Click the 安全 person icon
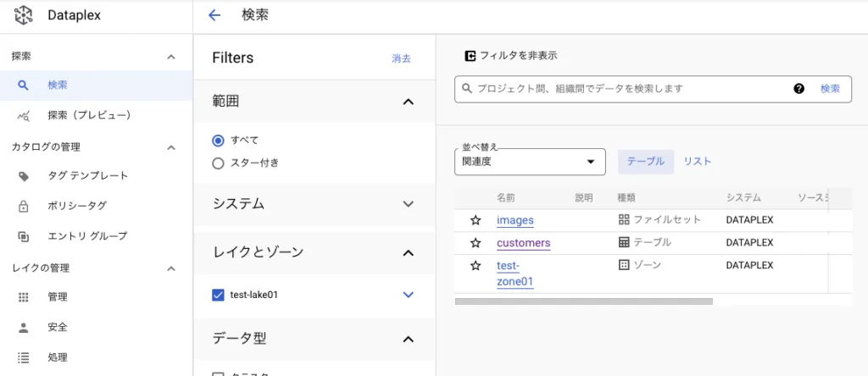Viewport: 868px width, 376px height. coord(23,328)
